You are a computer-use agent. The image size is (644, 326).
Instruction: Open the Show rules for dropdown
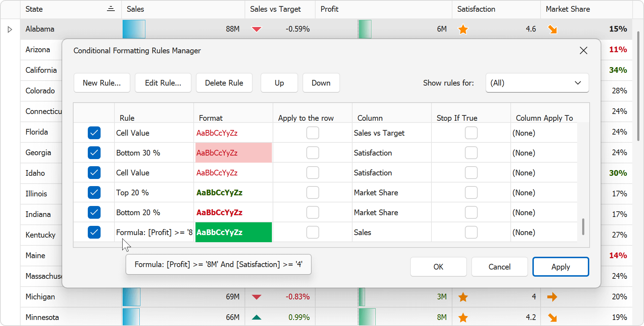[537, 83]
